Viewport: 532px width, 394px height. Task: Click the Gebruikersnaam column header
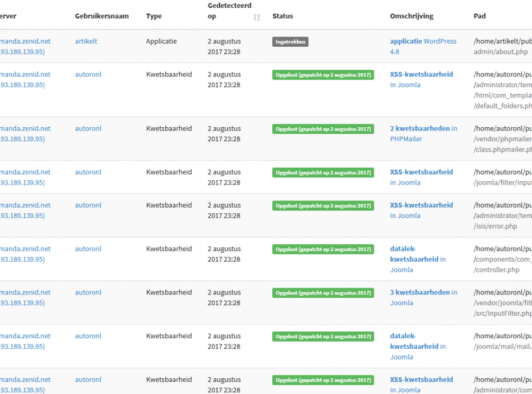coord(102,16)
